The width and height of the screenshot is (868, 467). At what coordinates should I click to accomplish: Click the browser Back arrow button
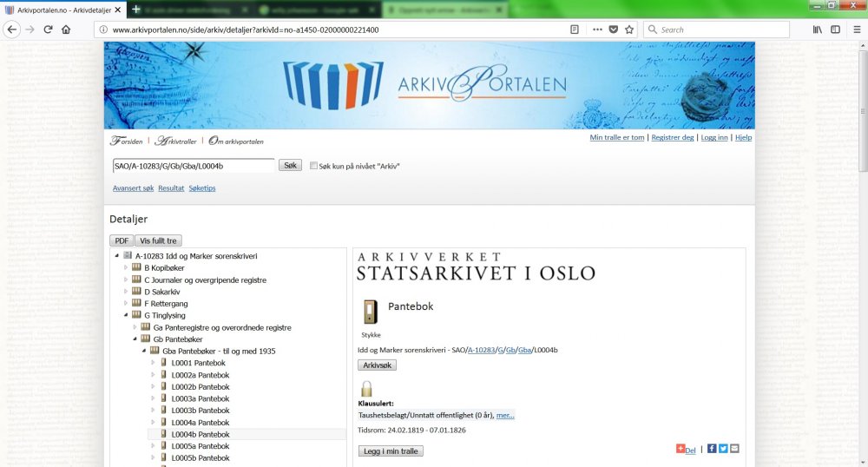click(x=12, y=30)
